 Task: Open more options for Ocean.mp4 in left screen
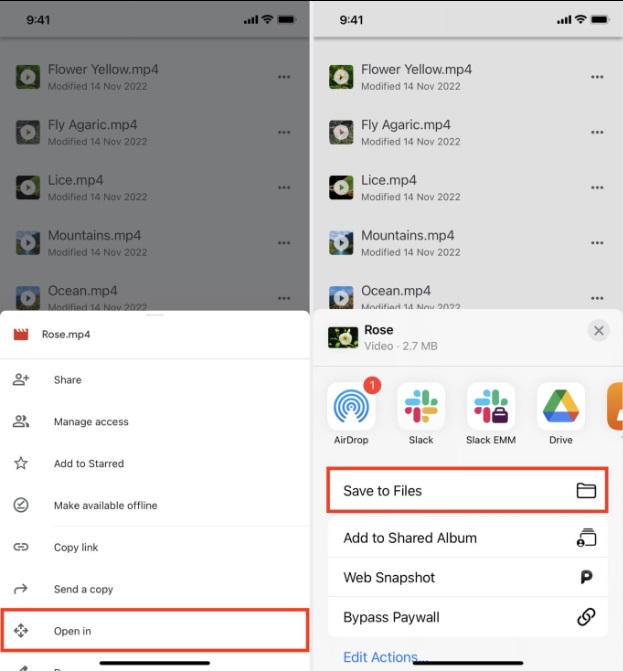[284, 298]
